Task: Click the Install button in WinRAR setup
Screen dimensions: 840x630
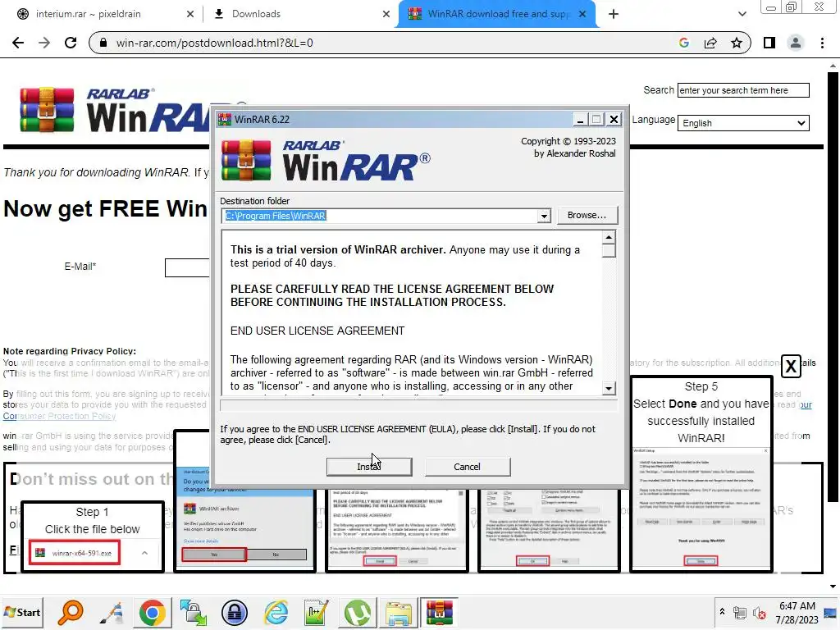Action: tap(369, 467)
